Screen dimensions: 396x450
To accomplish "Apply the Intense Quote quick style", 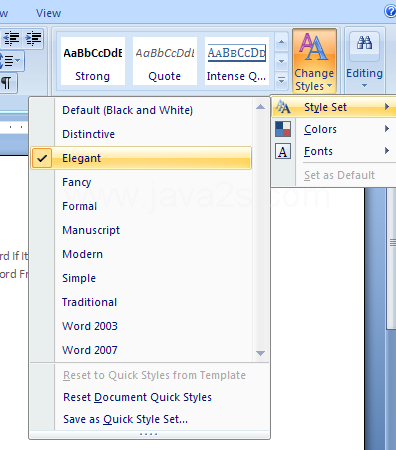I will 237,61.
